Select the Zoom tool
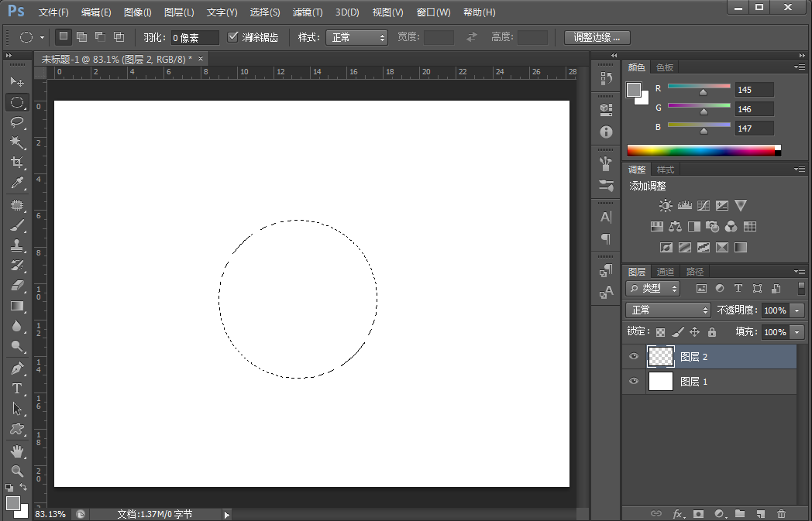 point(17,471)
